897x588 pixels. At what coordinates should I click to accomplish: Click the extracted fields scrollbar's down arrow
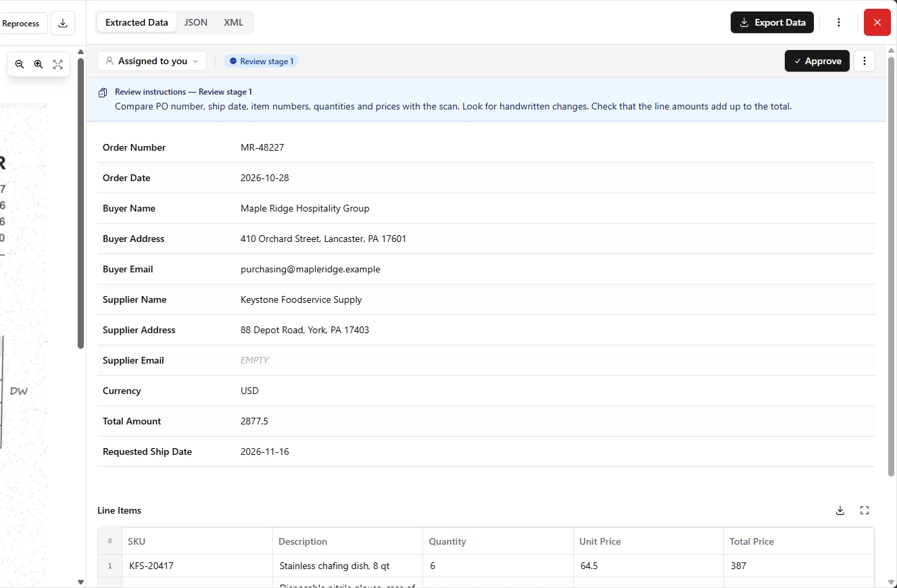[x=892, y=582]
